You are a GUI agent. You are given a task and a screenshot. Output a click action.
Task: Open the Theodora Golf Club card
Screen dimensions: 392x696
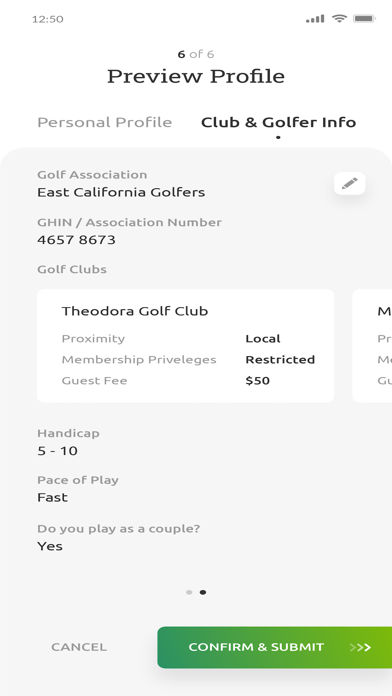tap(186, 346)
